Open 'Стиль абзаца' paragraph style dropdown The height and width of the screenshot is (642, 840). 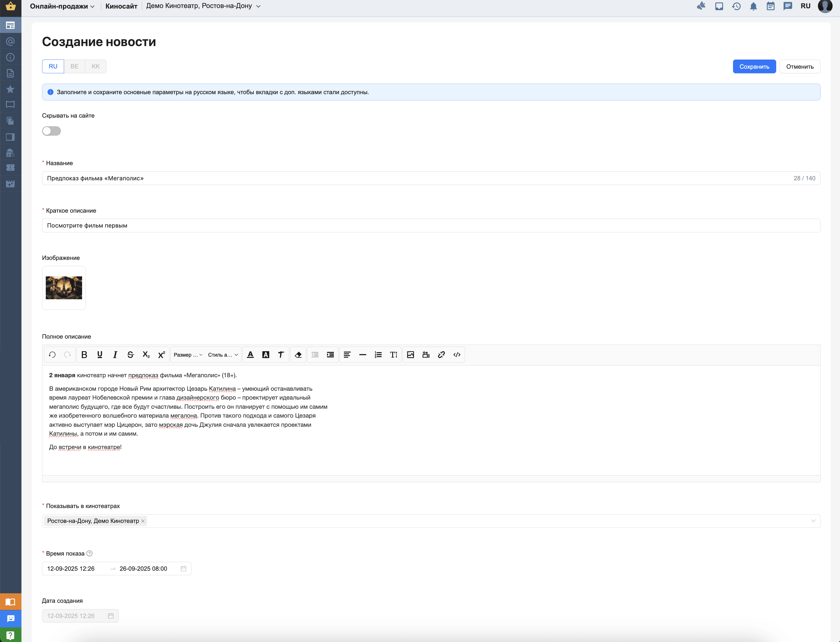pyautogui.click(x=223, y=355)
